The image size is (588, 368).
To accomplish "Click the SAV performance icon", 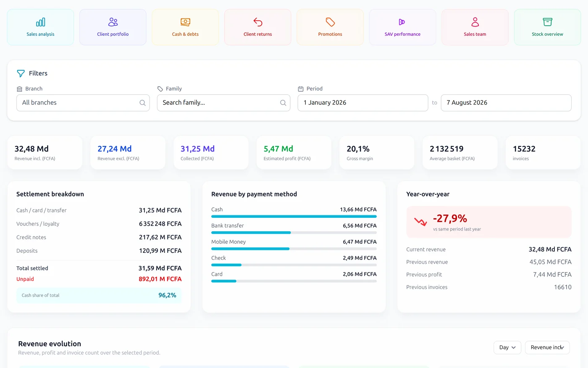I will (x=402, y=22).
